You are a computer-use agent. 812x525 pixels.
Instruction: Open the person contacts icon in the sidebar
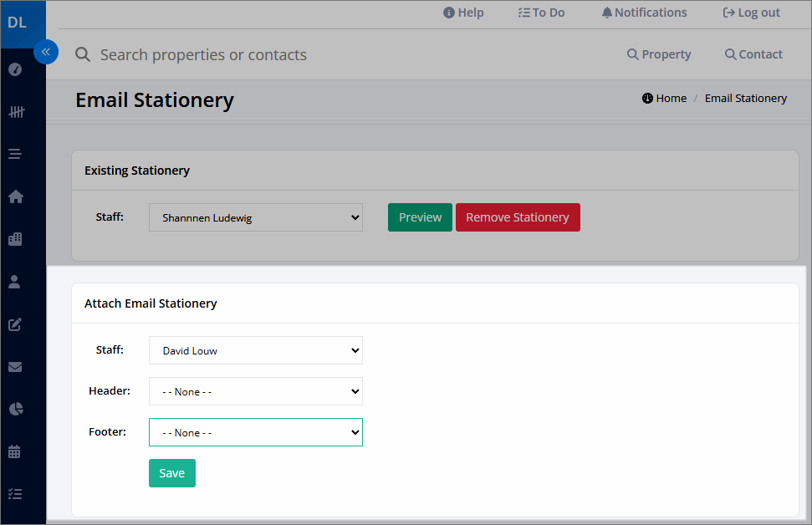pos(14,282)
